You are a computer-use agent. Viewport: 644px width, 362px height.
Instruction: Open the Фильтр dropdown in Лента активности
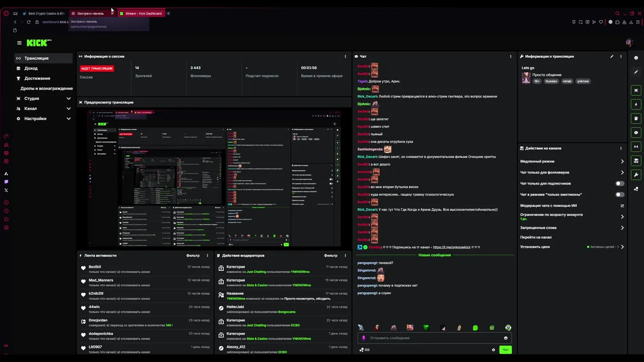(193, 255)
